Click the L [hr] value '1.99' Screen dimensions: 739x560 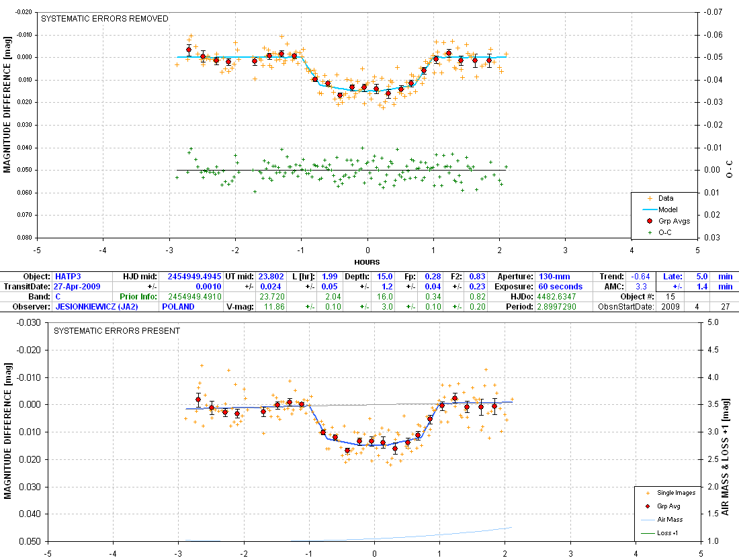(329, 277)
